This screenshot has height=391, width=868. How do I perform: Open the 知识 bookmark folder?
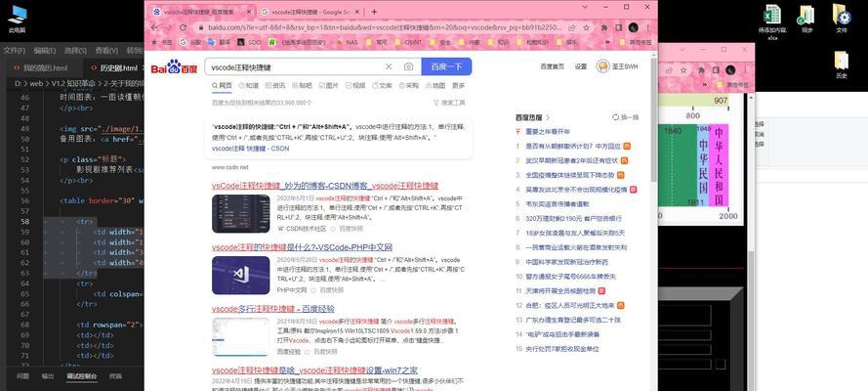pyautogui.click(x=498, y=41)
